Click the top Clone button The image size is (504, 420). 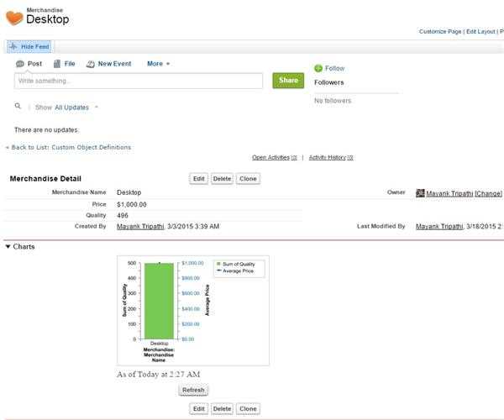(248, 178)
